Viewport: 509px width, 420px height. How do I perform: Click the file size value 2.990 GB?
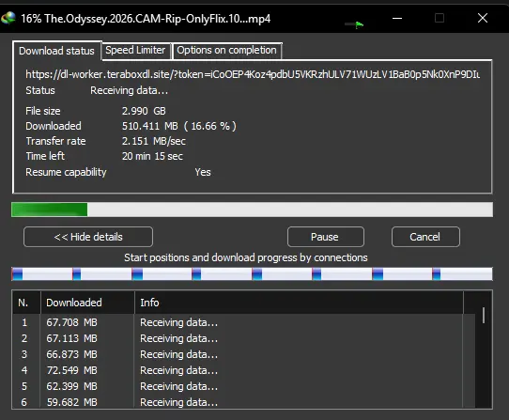point(144,111)
